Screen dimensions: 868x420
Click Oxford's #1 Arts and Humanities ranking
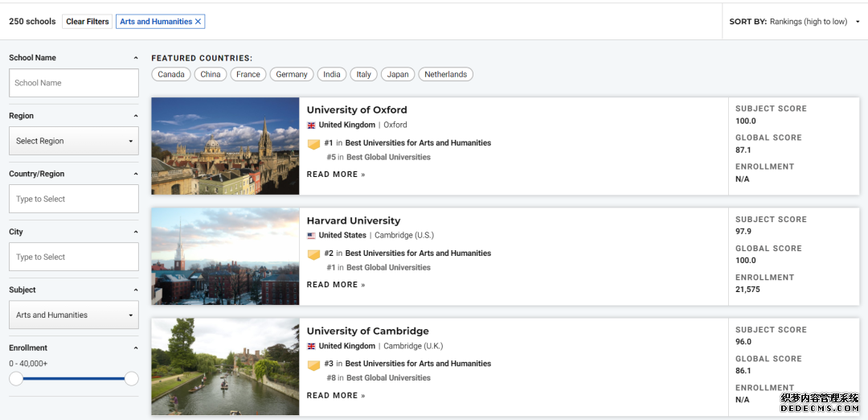coord(407,143)
